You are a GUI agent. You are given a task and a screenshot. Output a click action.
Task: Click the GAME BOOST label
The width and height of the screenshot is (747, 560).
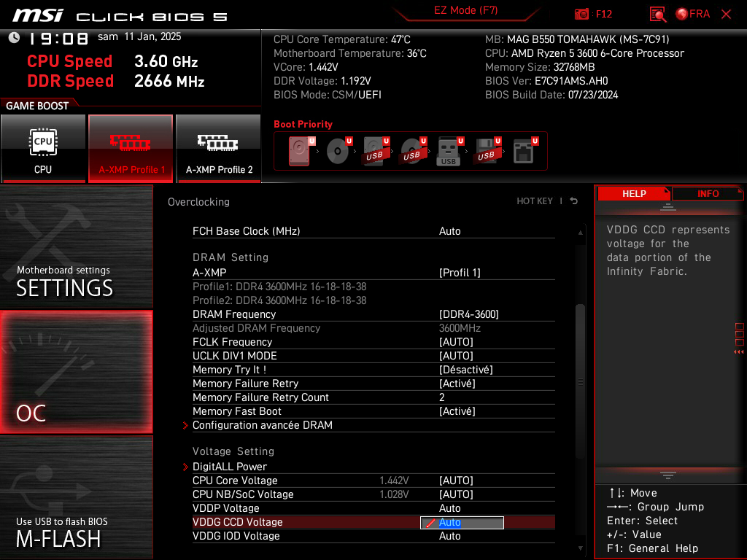[37, 106]
